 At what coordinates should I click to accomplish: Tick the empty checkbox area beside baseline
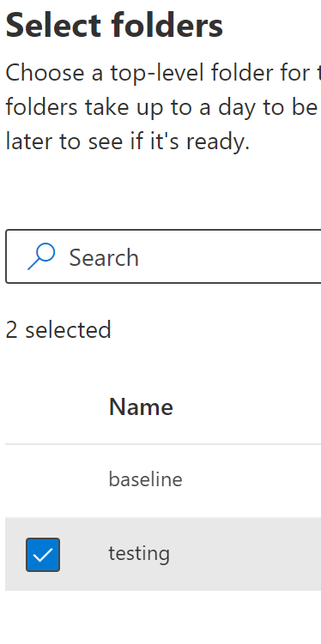(43, 480)
